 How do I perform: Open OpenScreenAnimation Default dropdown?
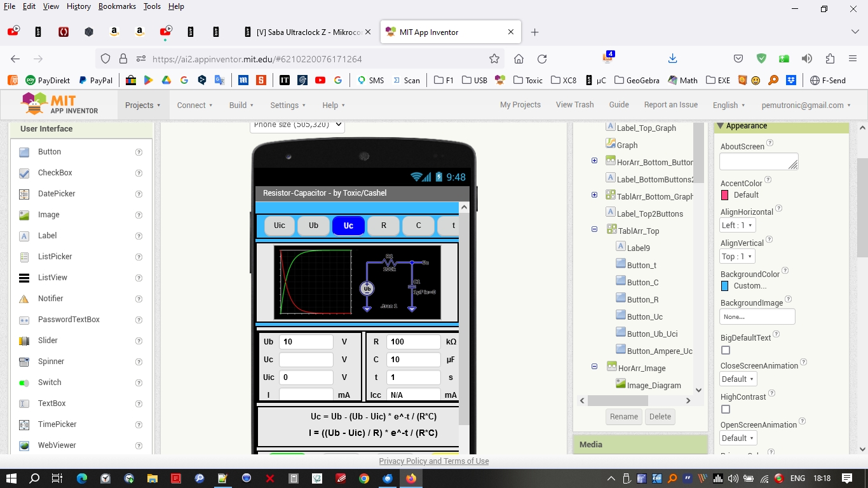(738, 438)
